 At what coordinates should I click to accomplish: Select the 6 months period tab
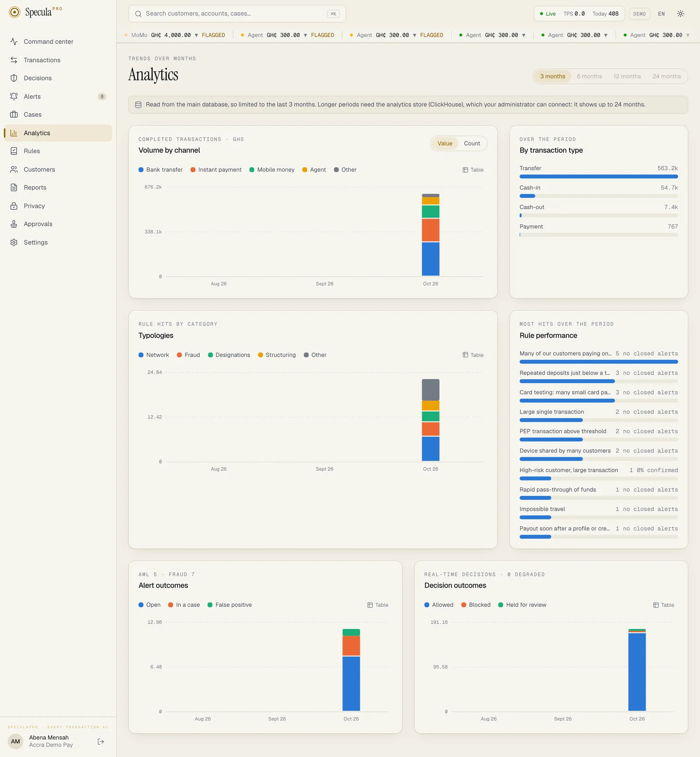click(x=589, y=76)
